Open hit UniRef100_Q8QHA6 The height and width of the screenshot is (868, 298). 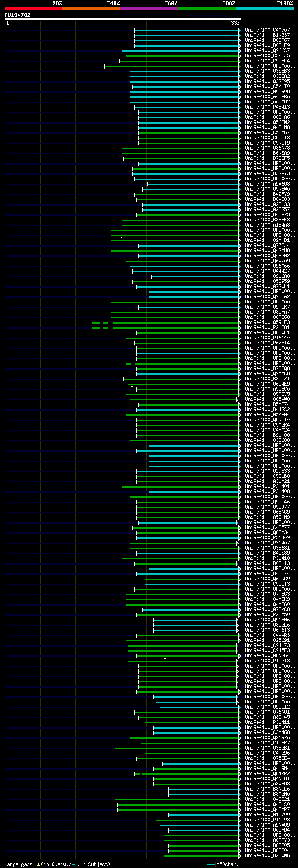point(267,117)
